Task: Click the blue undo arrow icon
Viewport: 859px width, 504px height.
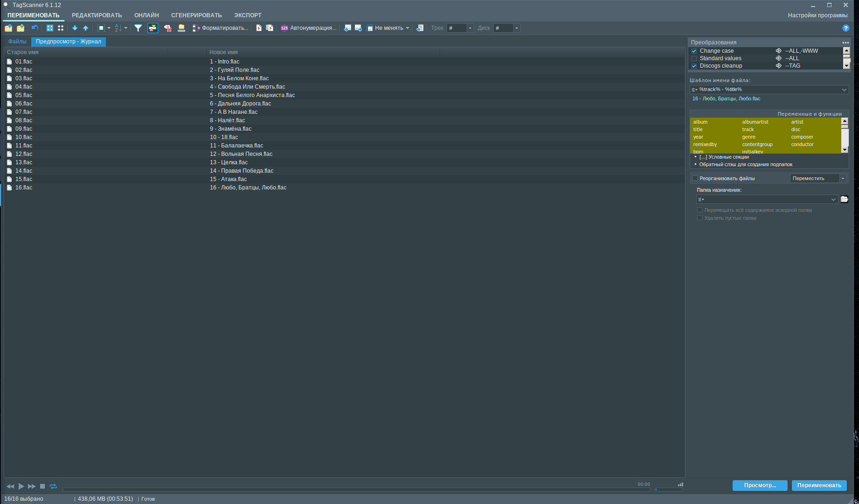Action: (35, 28)
